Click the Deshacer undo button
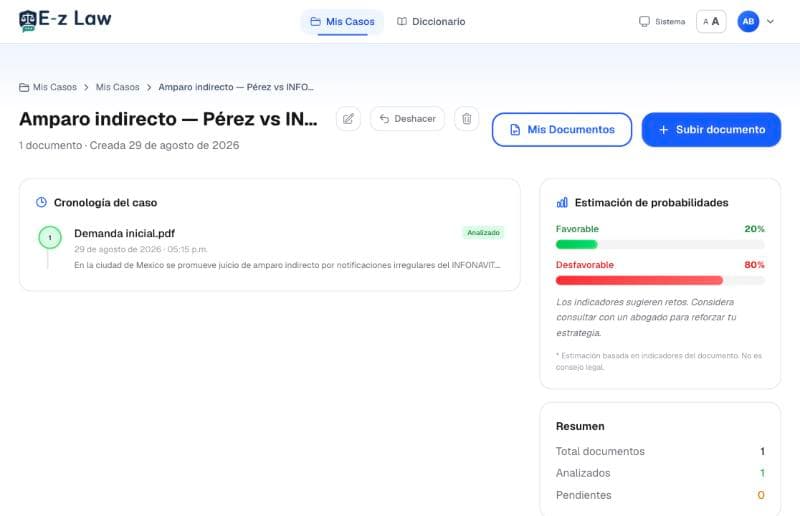Image resolution: width=800 pixels, height=516 pixels. pos(407,119)
